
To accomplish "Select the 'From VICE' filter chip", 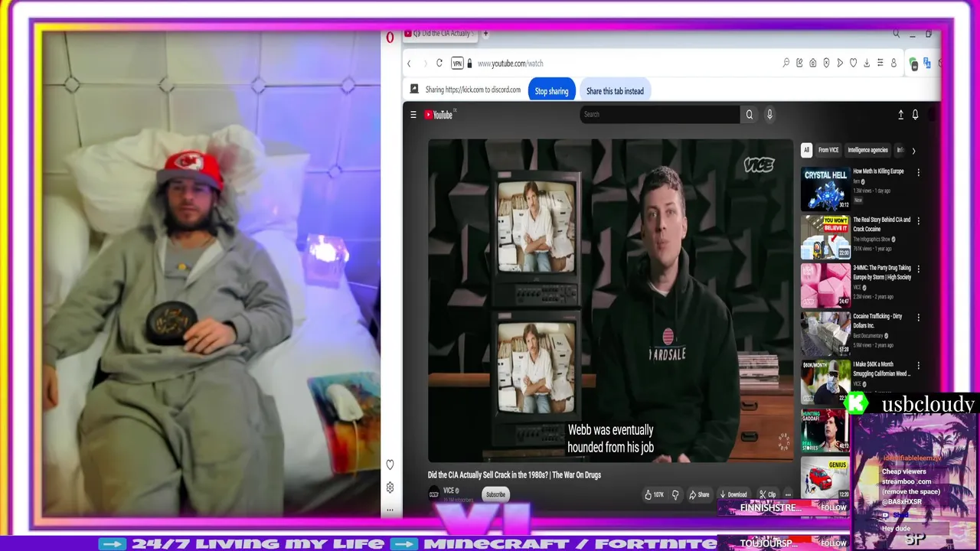I will tap(828, 151).
